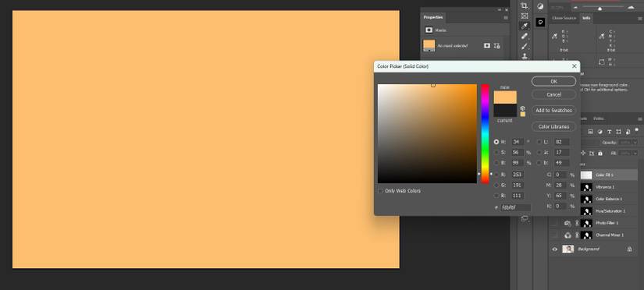Select the Frame tool
Screen dimensions: 644x290
pos(525,16)
